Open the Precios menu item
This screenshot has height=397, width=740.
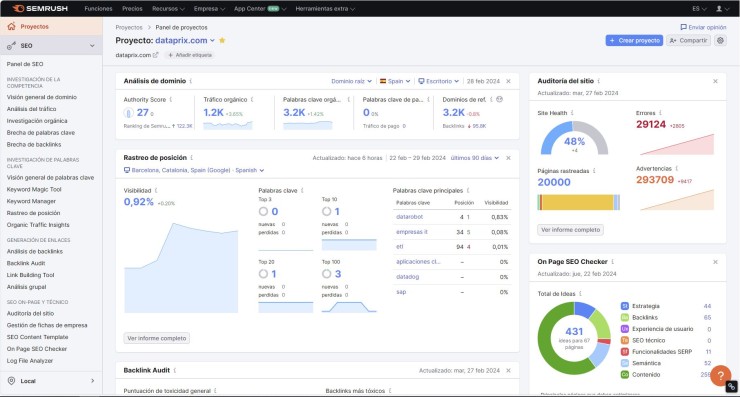point(132,8)
